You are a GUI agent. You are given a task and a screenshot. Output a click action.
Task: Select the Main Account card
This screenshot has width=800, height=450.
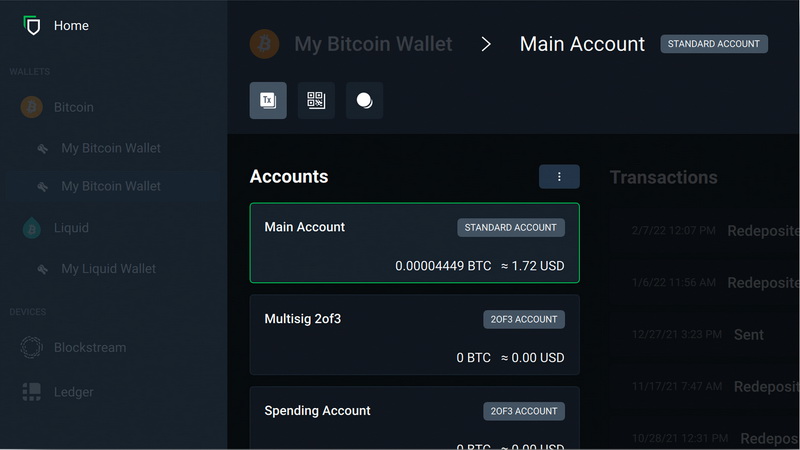coord(414,243)
